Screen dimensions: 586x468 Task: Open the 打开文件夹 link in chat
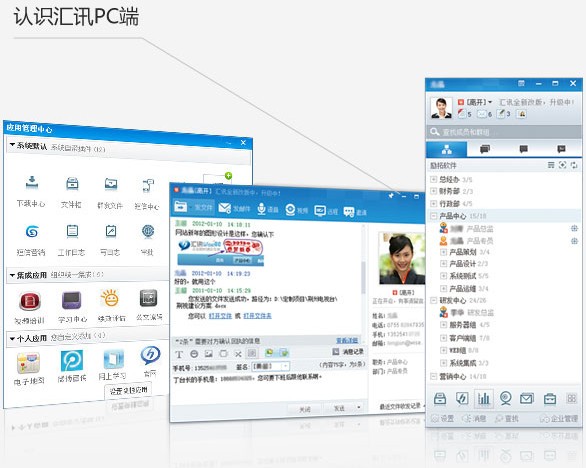click(257, 316)
